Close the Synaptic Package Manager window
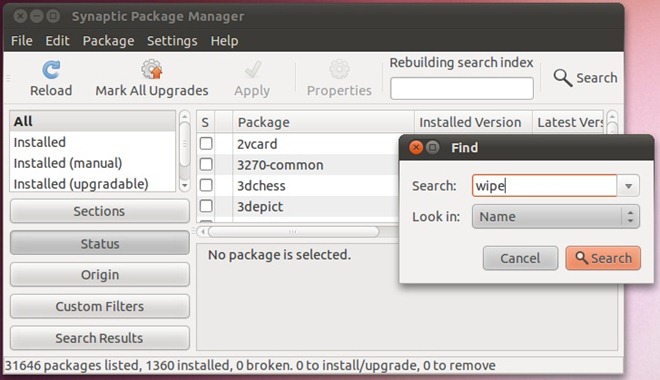The image size is (660, 380). pos(20,16)
